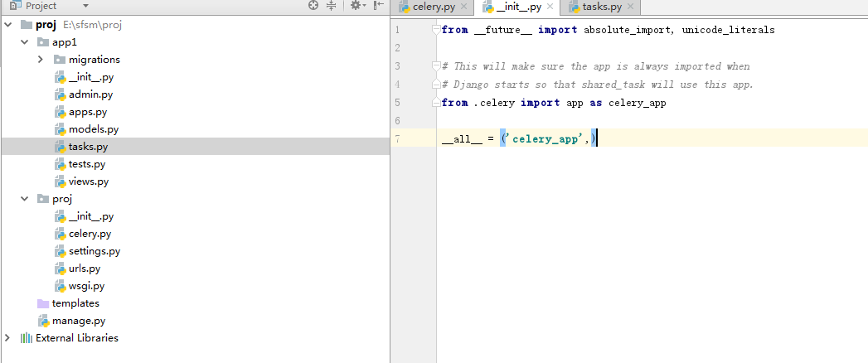Click the root proj path E:\sfsm\proj

[x=93, y=25]
